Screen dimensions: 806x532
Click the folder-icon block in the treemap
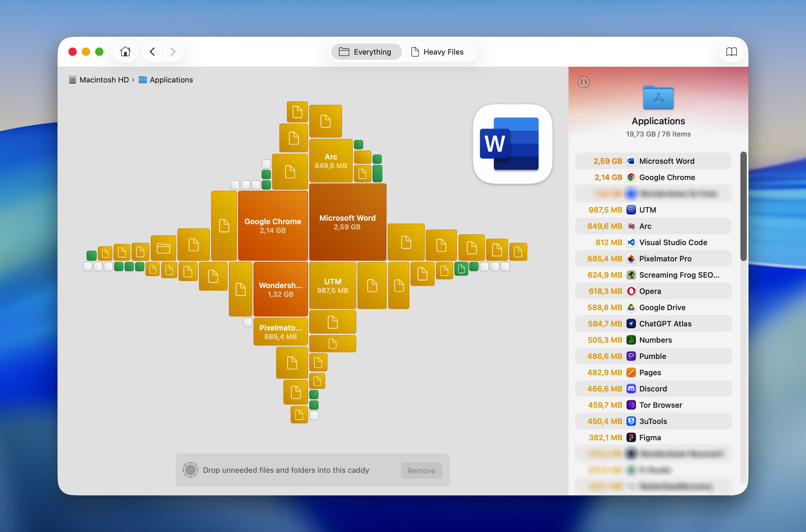(x=163, y=248)
